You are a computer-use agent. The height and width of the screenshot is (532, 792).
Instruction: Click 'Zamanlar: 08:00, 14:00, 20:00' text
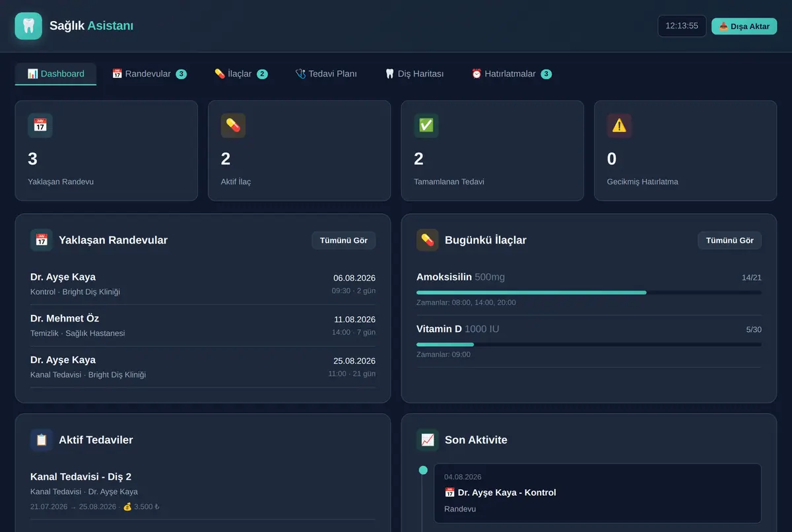466,302
